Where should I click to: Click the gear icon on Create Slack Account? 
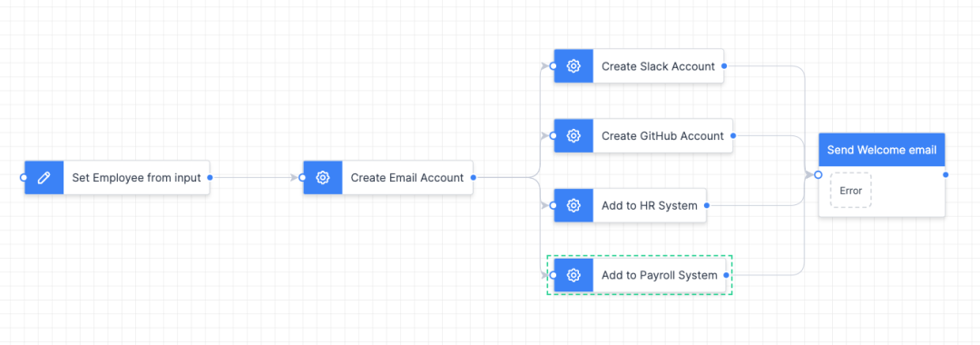573,65
